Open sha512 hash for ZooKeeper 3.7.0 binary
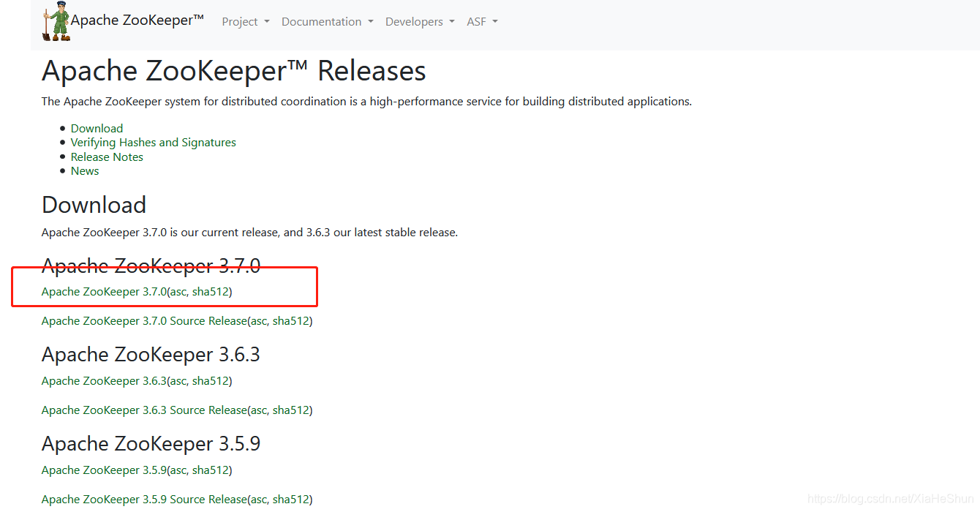 pos(211,292)
